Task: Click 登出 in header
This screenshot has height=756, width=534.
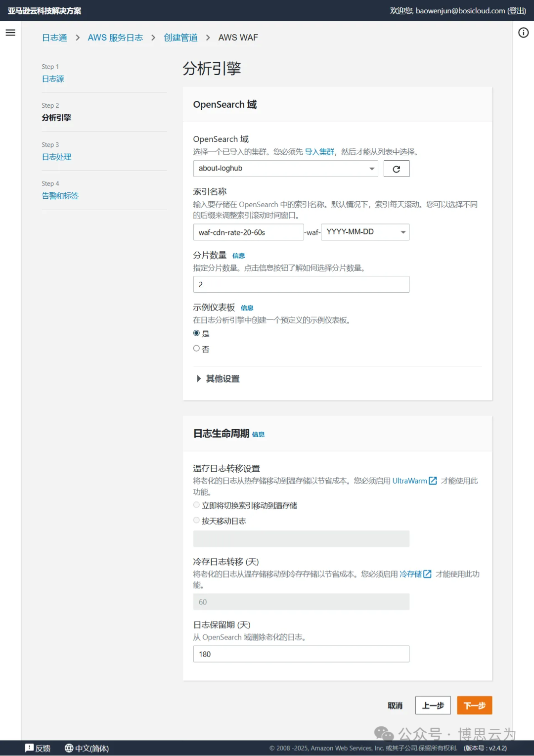Action: 517,11
